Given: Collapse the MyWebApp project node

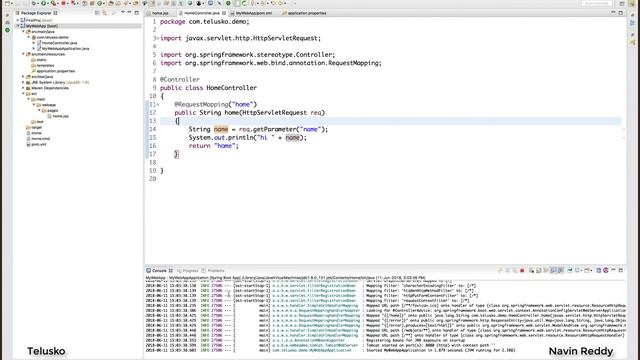Looking at the screenshot, I should [x=18, y=26].
